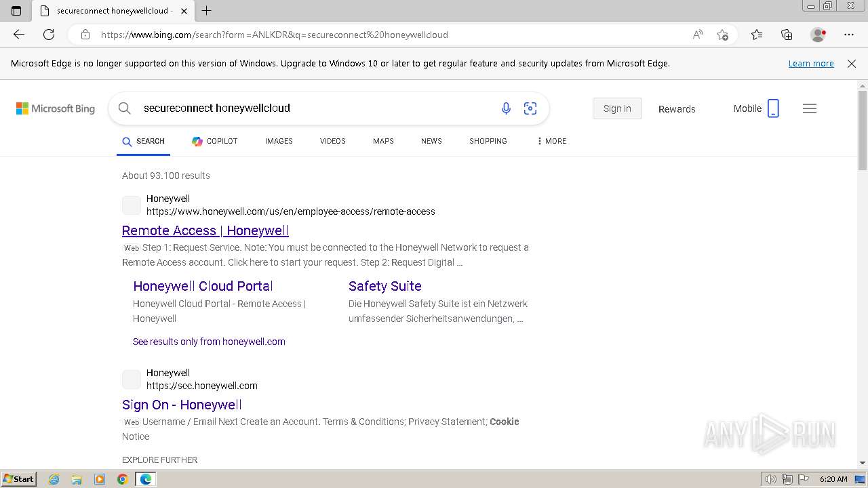Expand the MORE dropdown

click(x=551, y=141)
